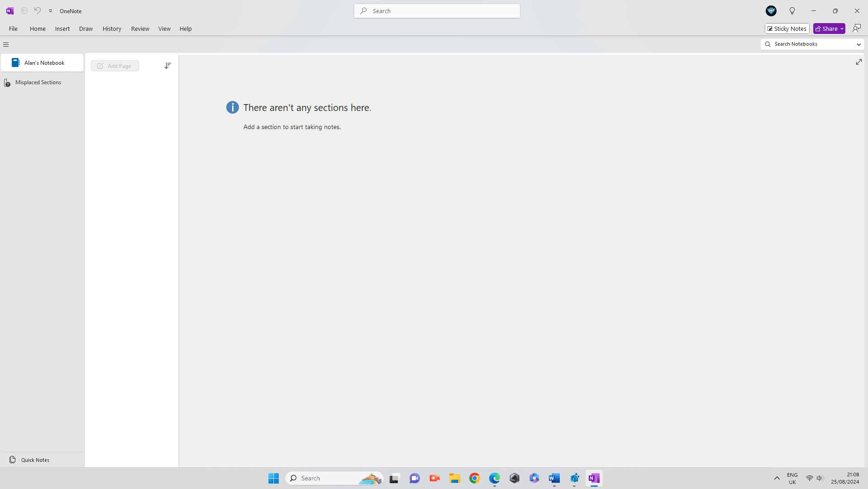Screen dimensions: 868x489
Task: Click the OneNote app icon in title bar
Action: [10, 11]
